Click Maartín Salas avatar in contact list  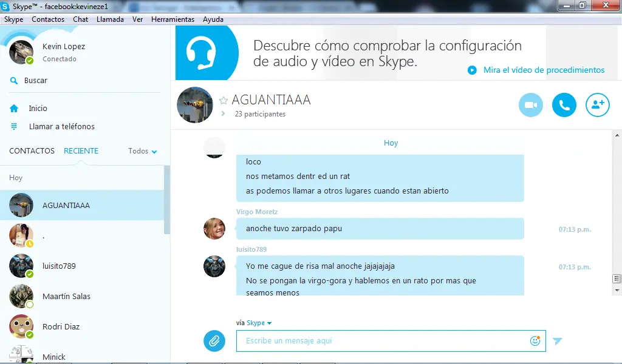21,296
